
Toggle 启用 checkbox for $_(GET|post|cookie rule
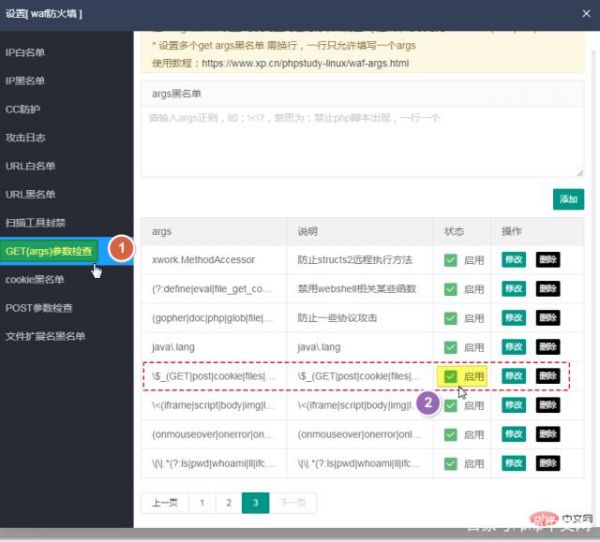(450, 376)
